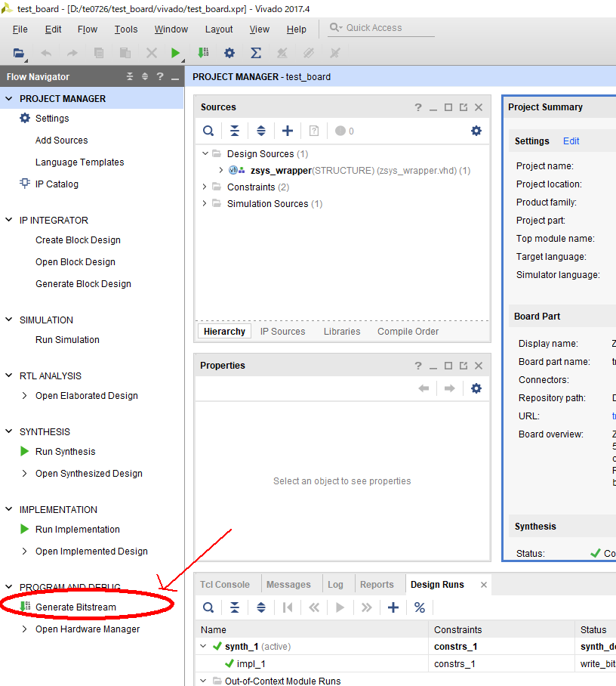Collapse all in Design Runs toolbar
This screenshot has height=686, width=616.
pyautogui.click(x=235, y=607)
